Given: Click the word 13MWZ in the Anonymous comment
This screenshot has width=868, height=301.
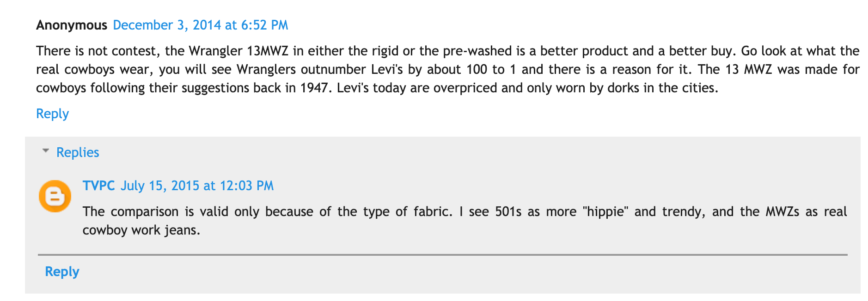Looking at the screenshot, I should [264, 51].
